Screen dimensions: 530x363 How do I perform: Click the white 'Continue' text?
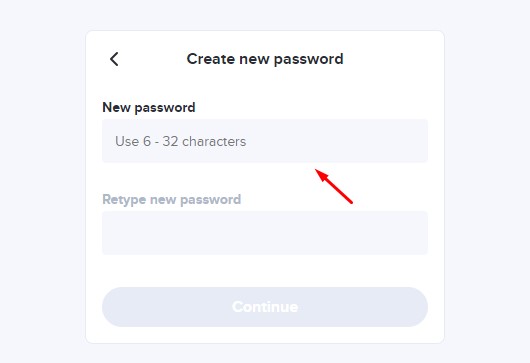[x=265, y=307]
